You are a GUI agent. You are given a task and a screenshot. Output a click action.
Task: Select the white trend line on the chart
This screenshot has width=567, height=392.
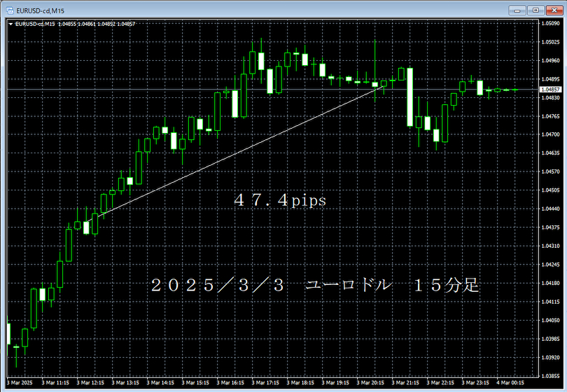[235, 153]
